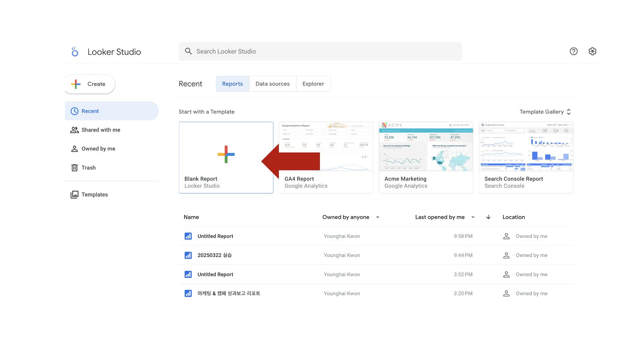Click the plus icon in Blank Report card
The image size is (644, 348).
[x=226, y=154]
